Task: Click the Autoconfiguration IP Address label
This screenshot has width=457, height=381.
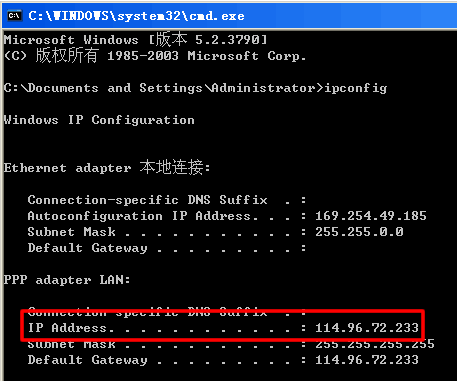Action: pyautogui.click(x=142, y=216)
